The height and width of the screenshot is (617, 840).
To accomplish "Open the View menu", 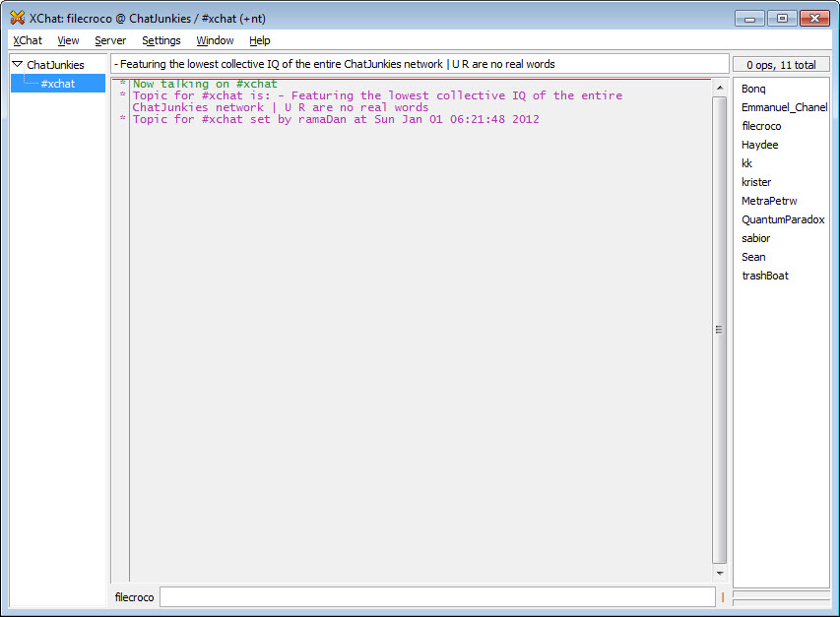I will click(68, 40).
